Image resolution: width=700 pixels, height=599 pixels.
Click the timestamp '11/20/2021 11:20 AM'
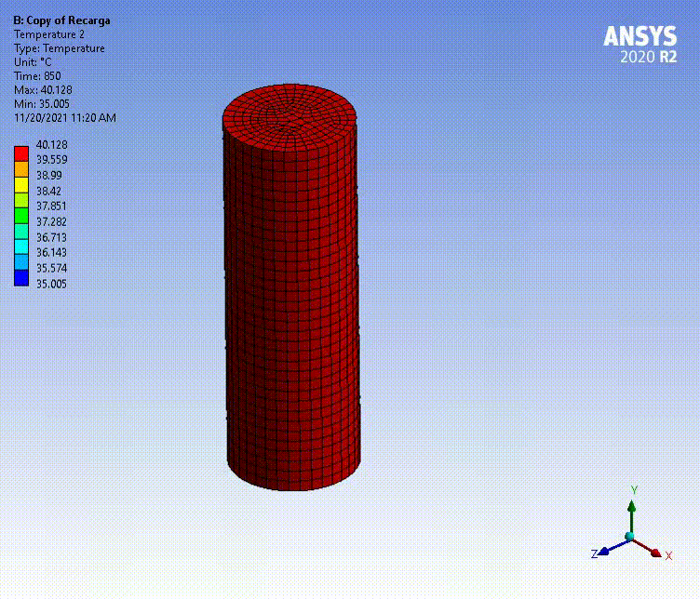coord(65,118)
